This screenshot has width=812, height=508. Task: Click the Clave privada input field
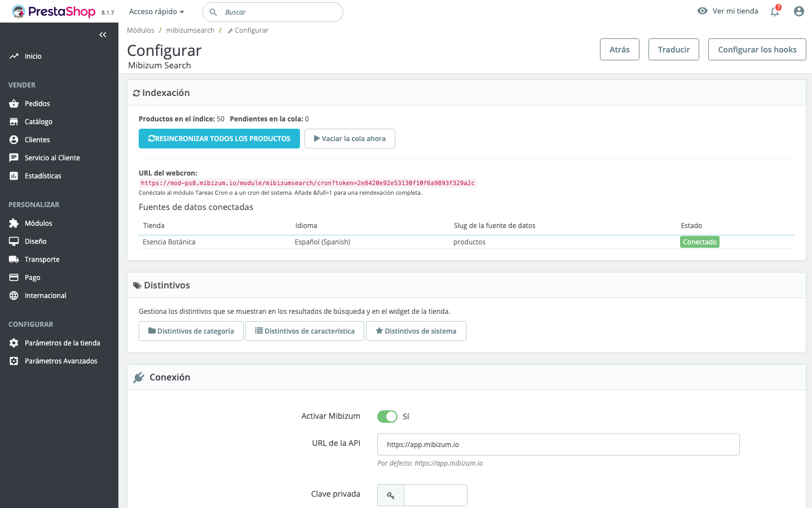435,496
